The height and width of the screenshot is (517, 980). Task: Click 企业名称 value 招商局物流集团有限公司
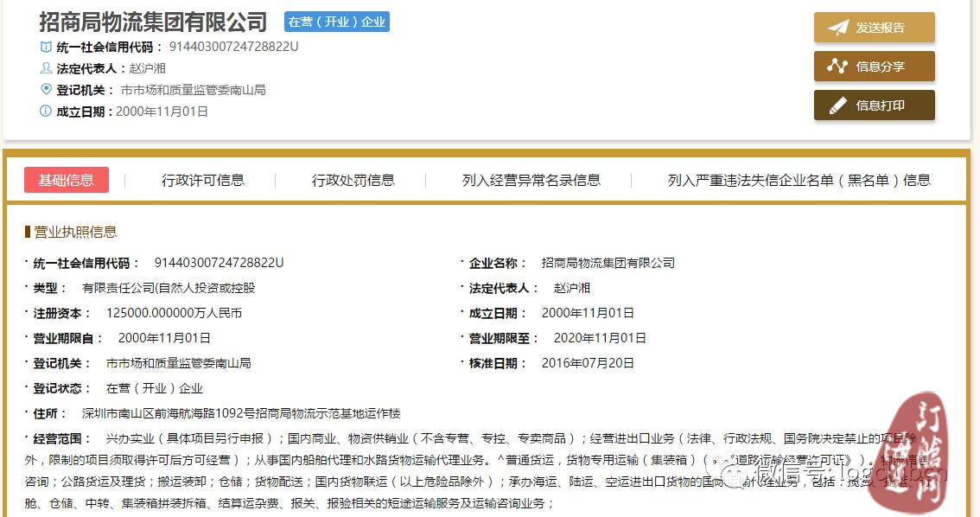point(608,263)
